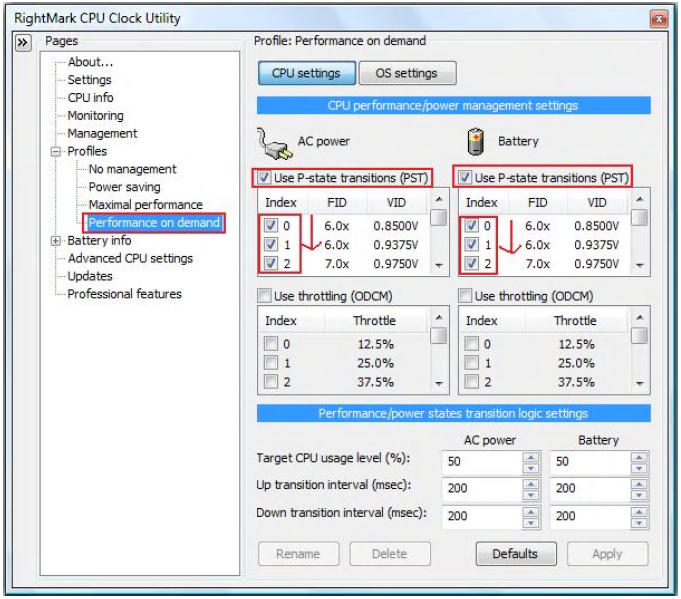
Task: Decrease Battery Up transition interval
Action: click(x=639, y=495)
